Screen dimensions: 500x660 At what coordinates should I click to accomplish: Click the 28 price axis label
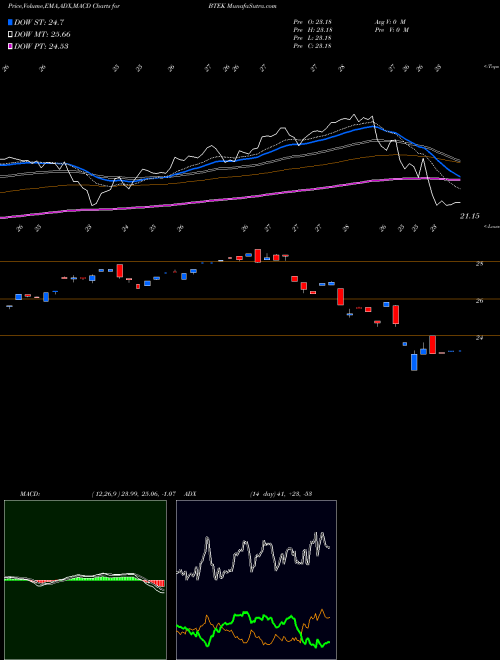pos(479,264)
